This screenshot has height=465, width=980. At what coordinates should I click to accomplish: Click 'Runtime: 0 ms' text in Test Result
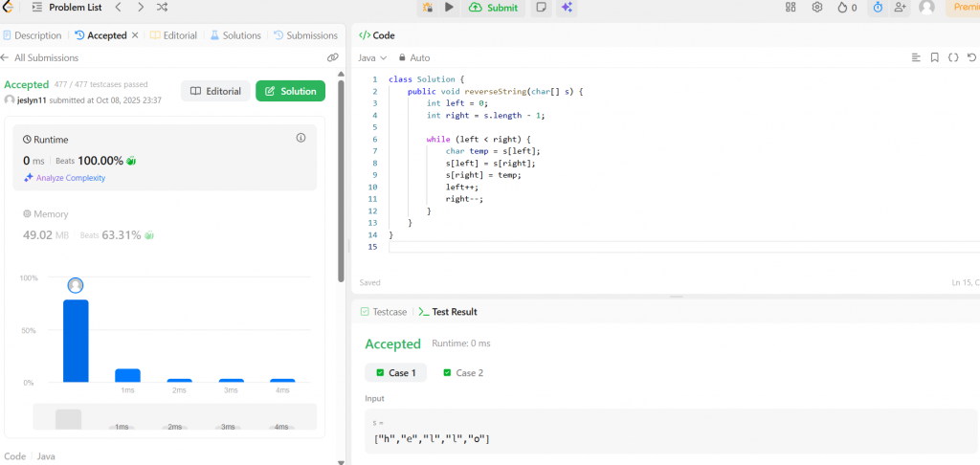[x=461, y=343]
